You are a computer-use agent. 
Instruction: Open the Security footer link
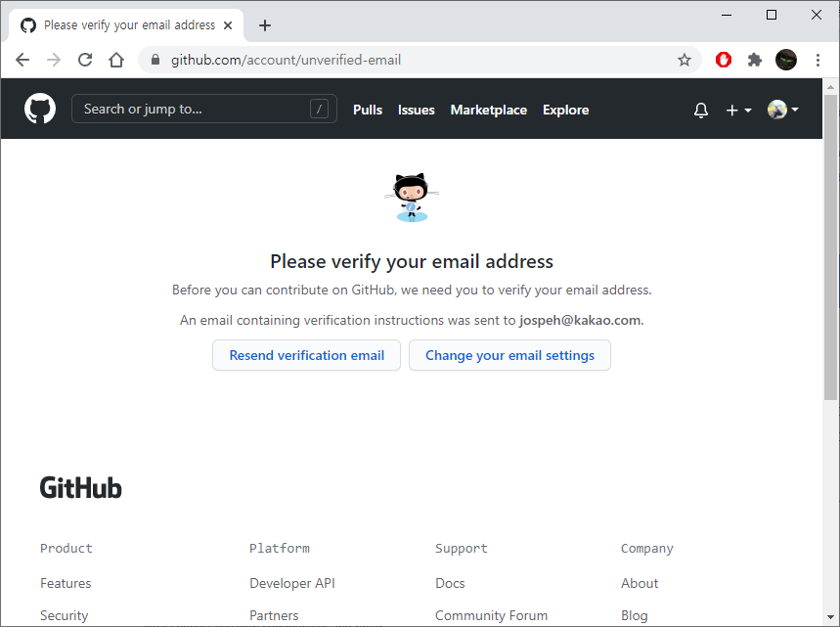click(64, 615)
